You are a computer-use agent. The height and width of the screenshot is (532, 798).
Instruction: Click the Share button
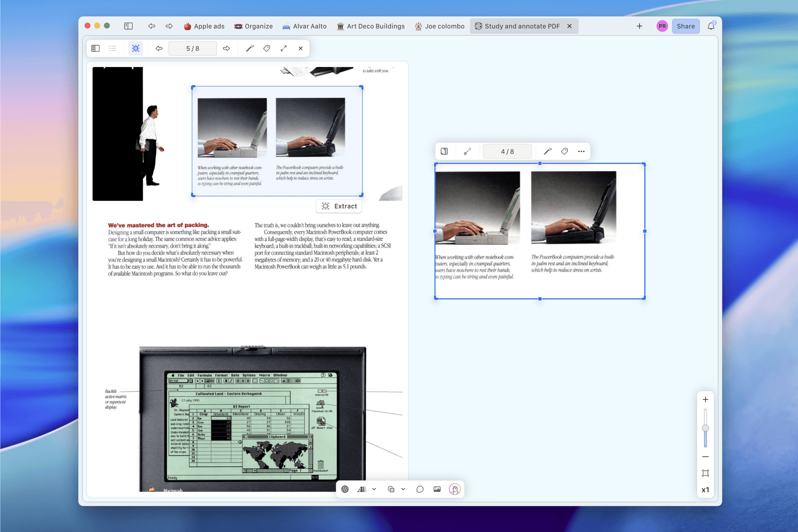tap(686, 26)
